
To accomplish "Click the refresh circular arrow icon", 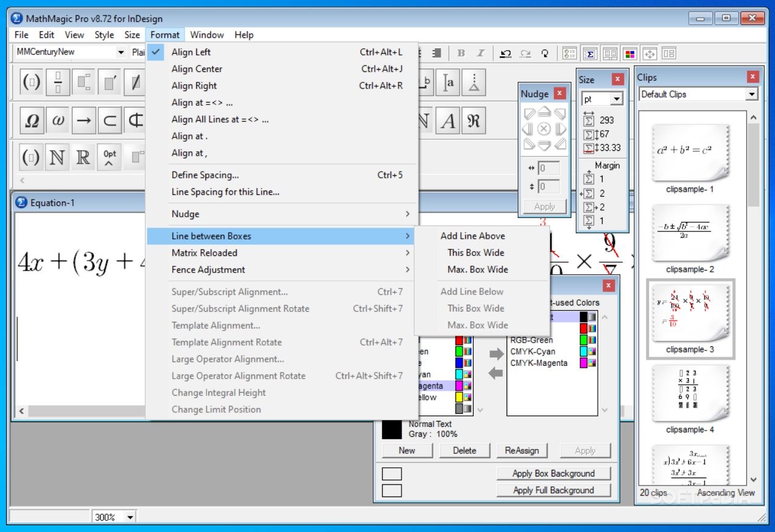I will click(545, 53).
